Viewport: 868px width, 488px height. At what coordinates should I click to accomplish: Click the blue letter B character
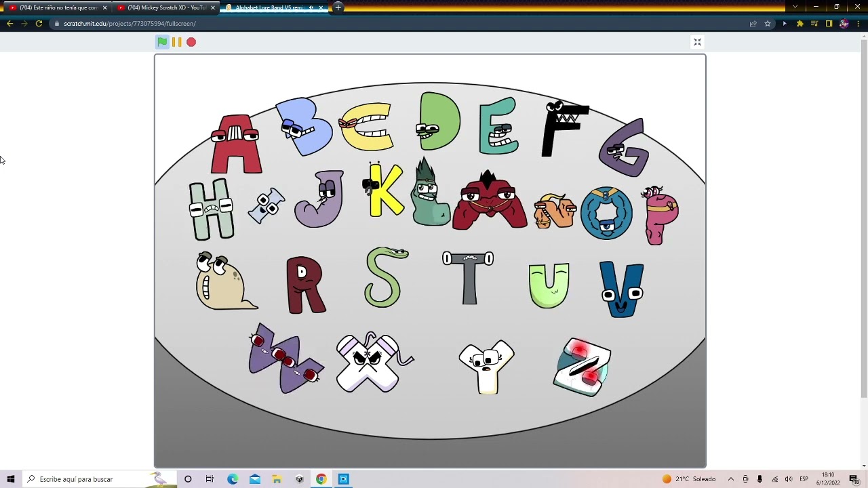click(x=304, y=126)
